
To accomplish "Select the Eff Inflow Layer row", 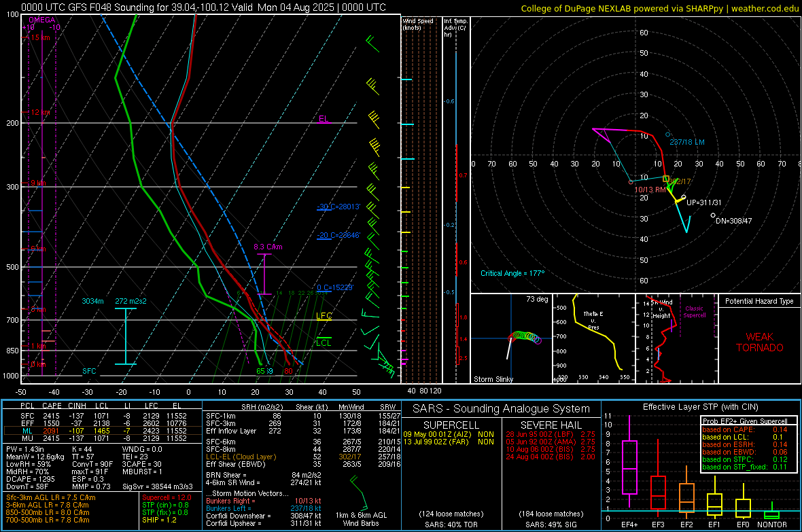I will click(303, 431).
